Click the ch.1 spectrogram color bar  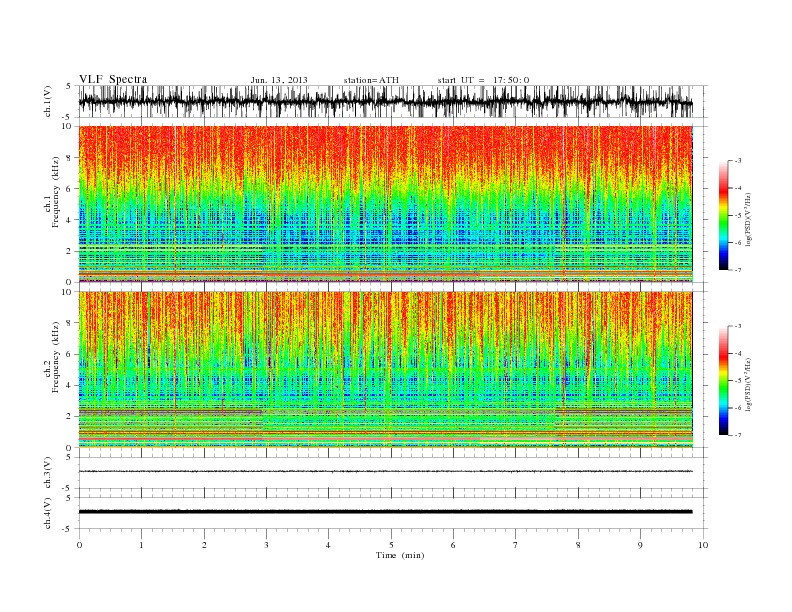point(723,215)
